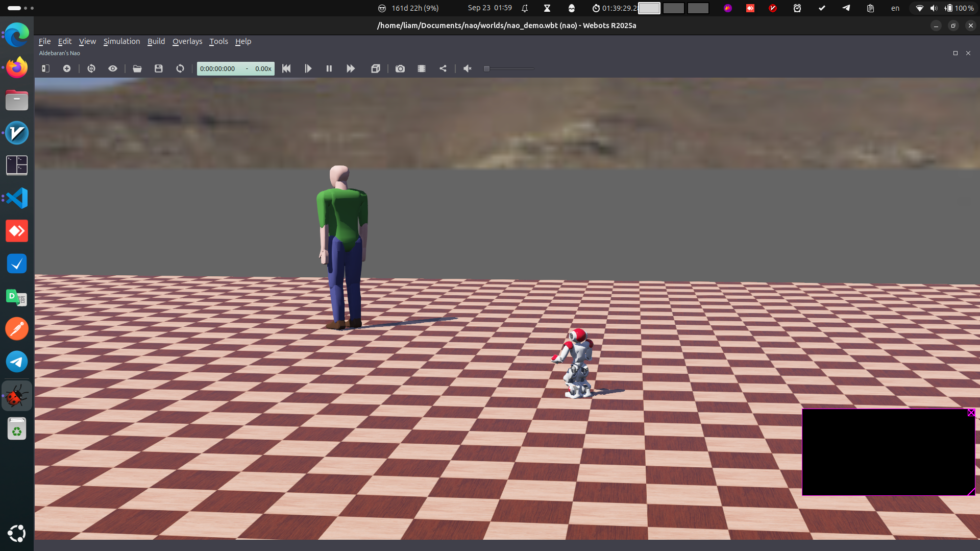Open the Help menu
This screenshot has width=980, height=551.
point(243,41)
